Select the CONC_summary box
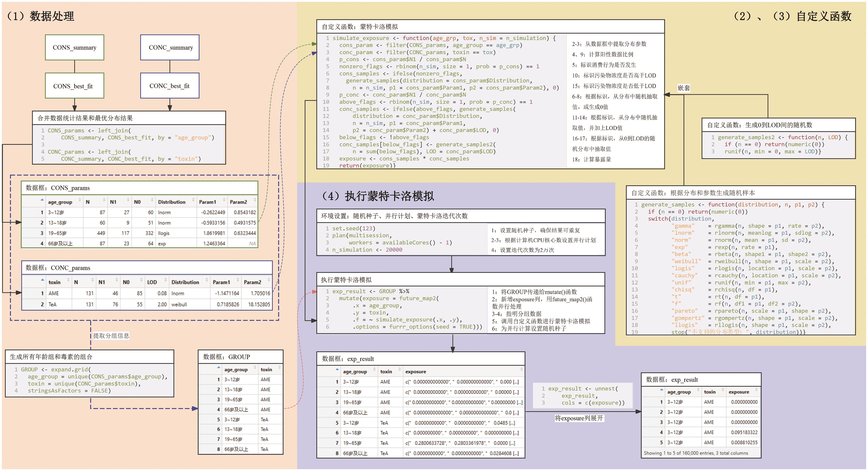Screen dimensions: 868x471 tap(170, 47)
